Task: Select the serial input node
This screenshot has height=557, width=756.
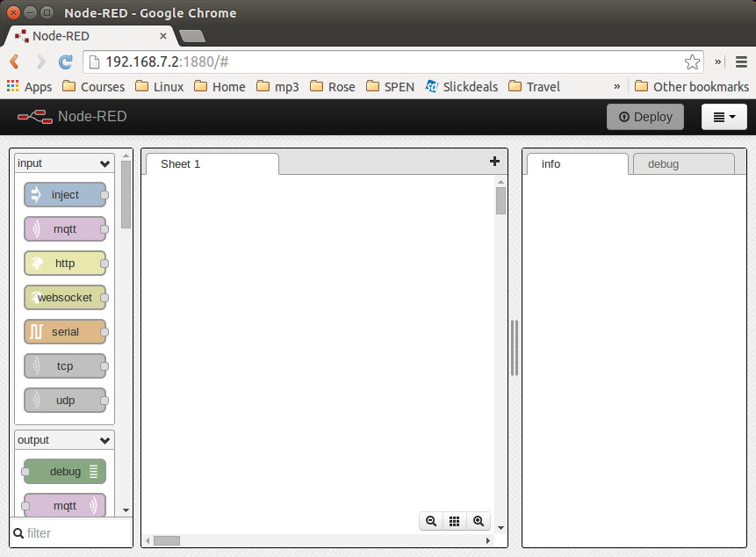Action: (x=65, y=332)
